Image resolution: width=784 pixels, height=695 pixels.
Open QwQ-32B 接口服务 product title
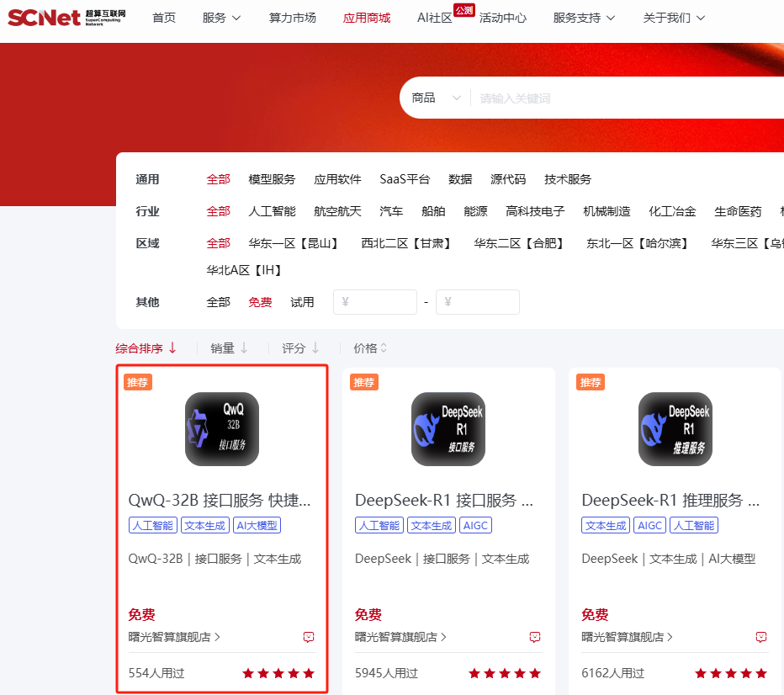220,500
